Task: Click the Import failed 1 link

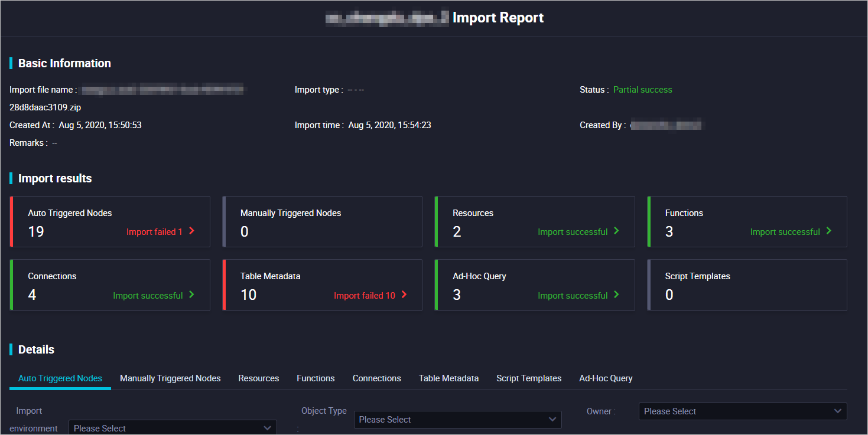Action: 155,232
